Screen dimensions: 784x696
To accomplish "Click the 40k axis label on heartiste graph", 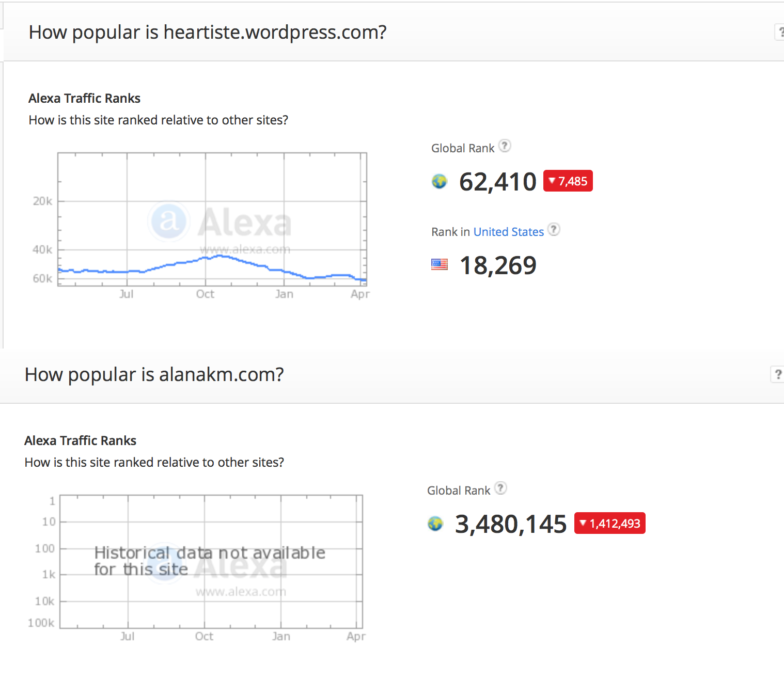I will (x=42, y=249).
